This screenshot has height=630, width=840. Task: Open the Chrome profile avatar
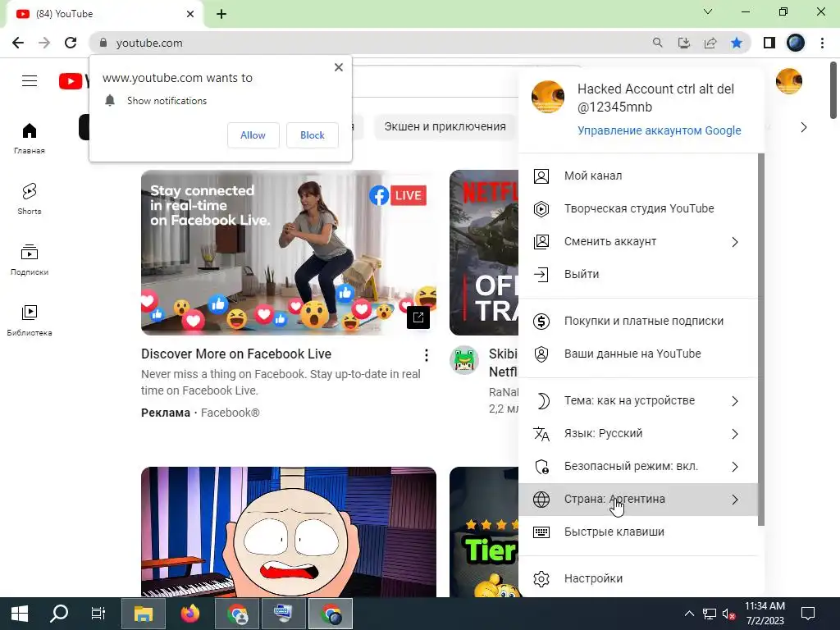[x=796, y=43]
